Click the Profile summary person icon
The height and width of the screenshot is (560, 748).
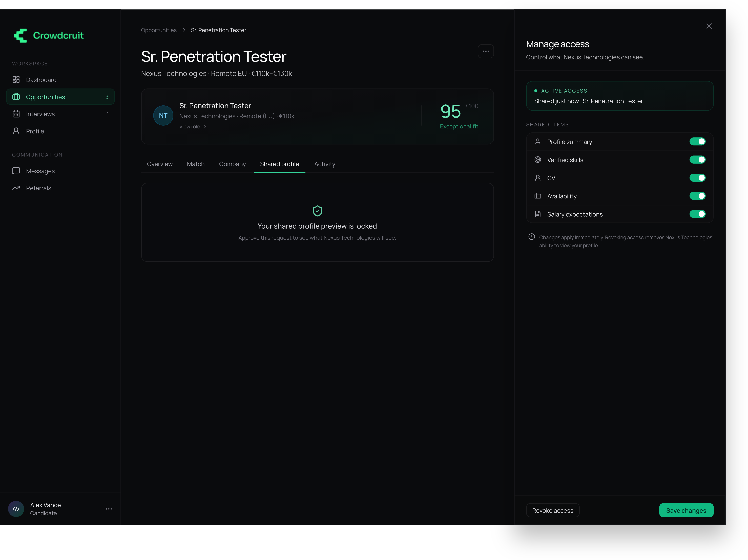pos(538,142)
